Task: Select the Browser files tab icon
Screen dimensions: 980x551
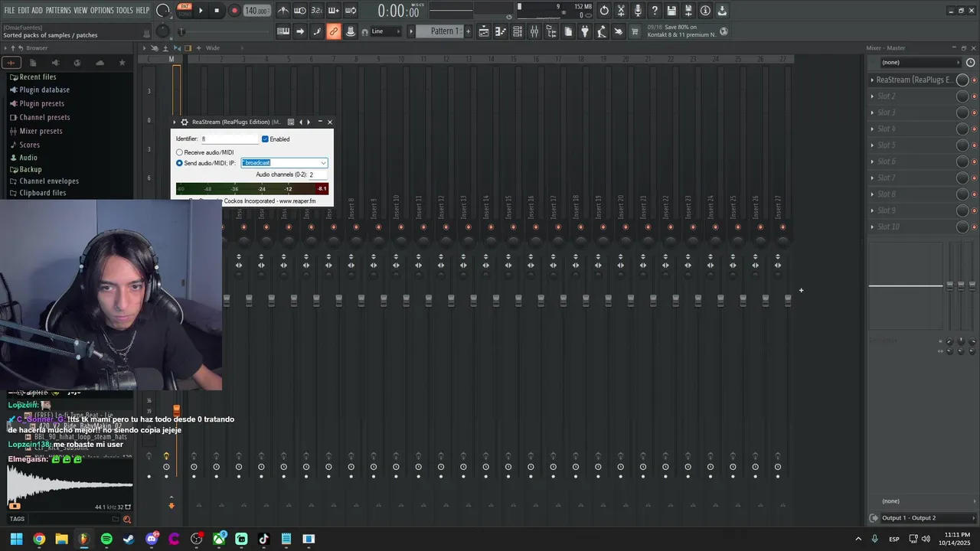Action: point(33,63)
